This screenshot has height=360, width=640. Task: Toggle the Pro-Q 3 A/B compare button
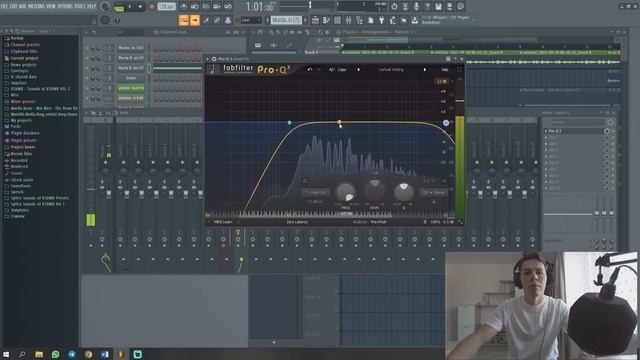coord(331,70)
